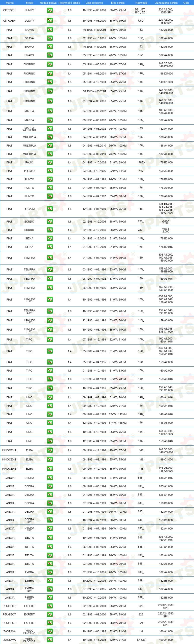
Task: Select the '178 B2.016' engine code cell
Action: pos(166,247)
